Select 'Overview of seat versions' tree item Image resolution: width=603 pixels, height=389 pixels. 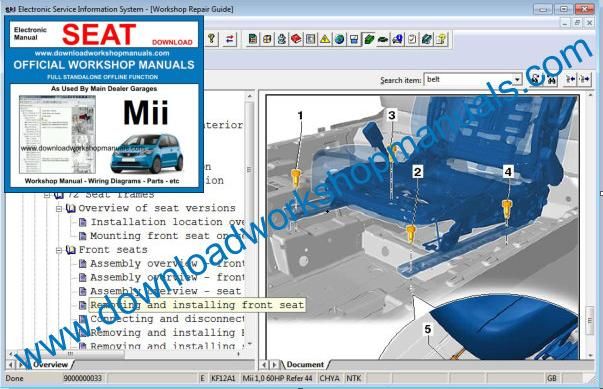157,208
